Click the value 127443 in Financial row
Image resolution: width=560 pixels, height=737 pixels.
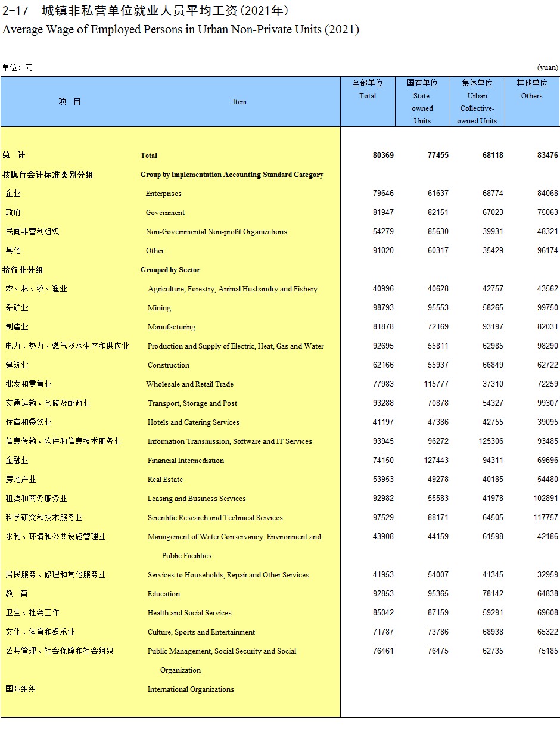tap(436, 461)
